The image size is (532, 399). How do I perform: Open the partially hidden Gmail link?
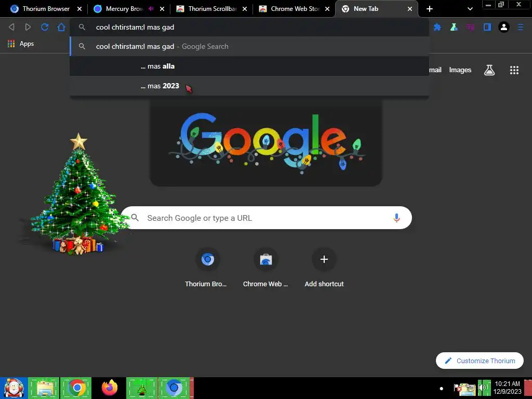[x=435, y=70]
